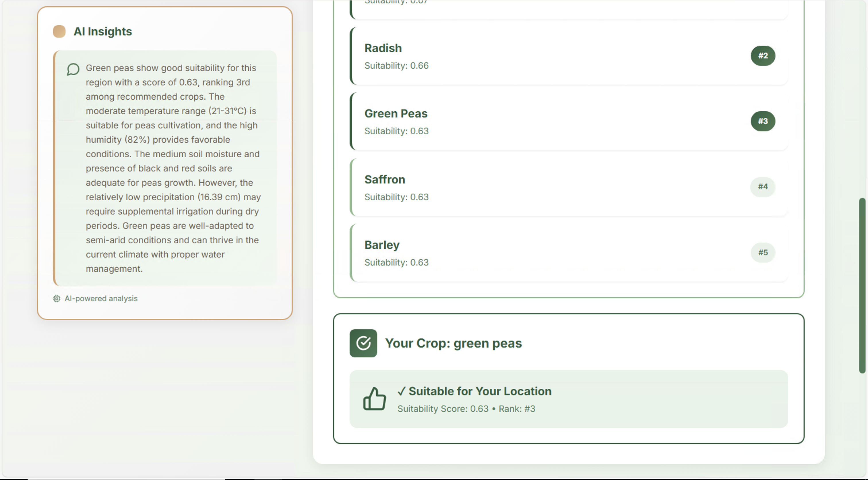Click the AI Insights orange square icon
The image size is (868, 480).
pyautogui.click(x=59, y=31)
